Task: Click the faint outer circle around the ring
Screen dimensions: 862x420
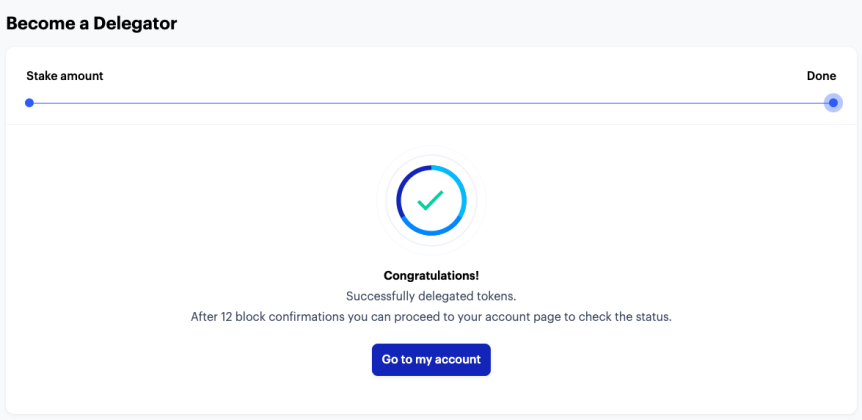Action: 432,150
